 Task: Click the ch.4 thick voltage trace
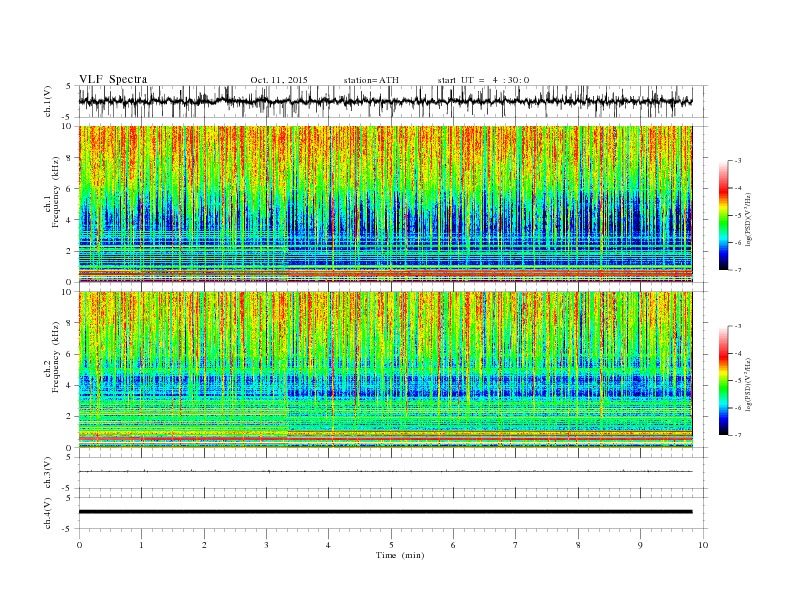(x=385, y=512)
